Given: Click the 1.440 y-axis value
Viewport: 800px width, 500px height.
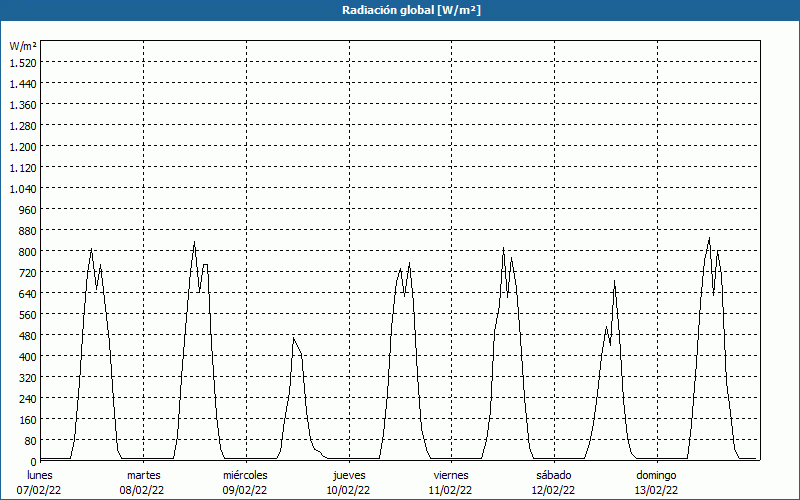Looking at the screenshot, I should pos(23,84).
